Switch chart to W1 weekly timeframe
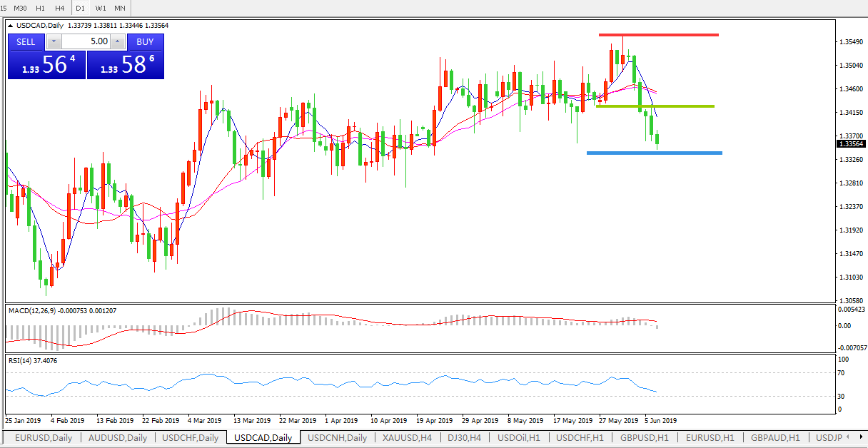868x448 pixels. (x=101, y=8)
